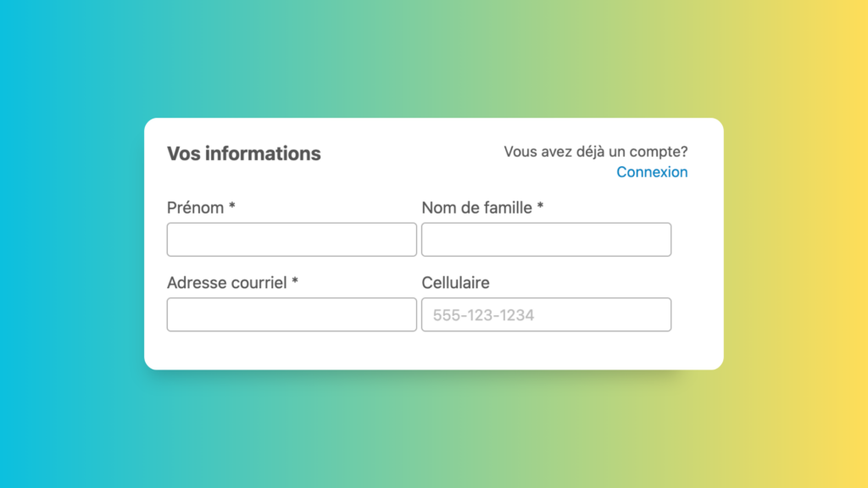This screenshot has height=488, width=868.
Task: Click the asterisk next to Nom de famille
Action: [540, 208]
